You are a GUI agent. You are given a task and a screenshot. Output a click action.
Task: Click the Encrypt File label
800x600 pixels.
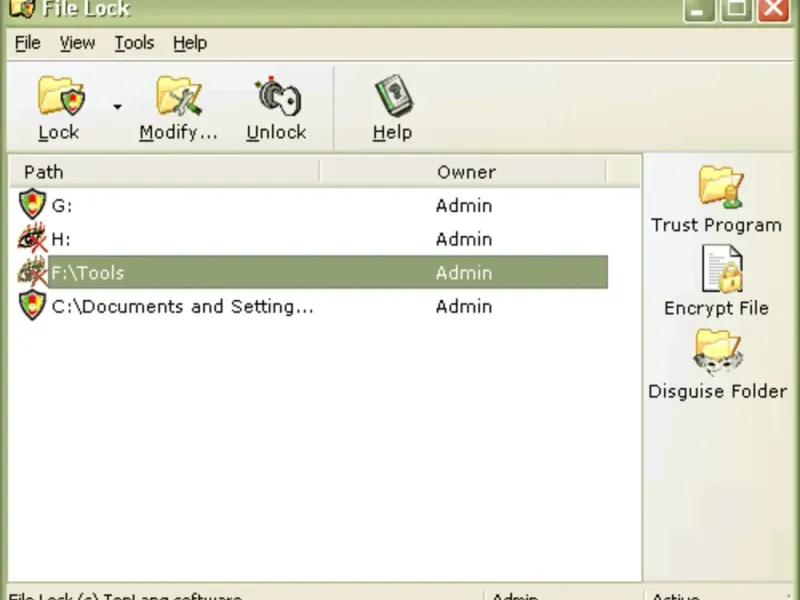click(x=716, y=308)
